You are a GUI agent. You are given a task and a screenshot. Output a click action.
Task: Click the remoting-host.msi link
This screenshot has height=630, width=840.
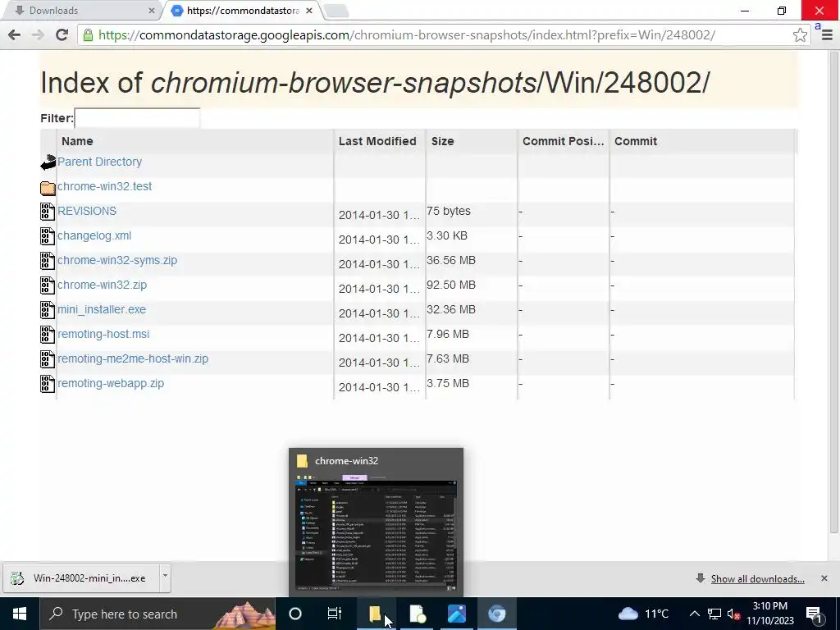(103, 335)
